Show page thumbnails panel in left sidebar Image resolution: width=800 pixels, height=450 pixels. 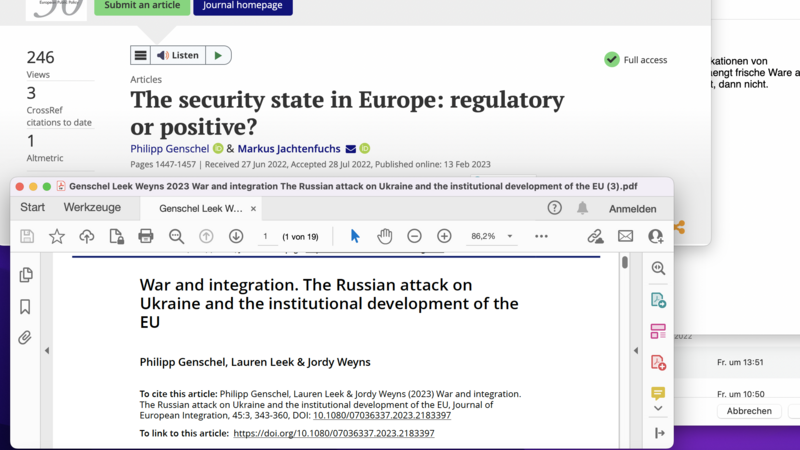tap(25, 275)
